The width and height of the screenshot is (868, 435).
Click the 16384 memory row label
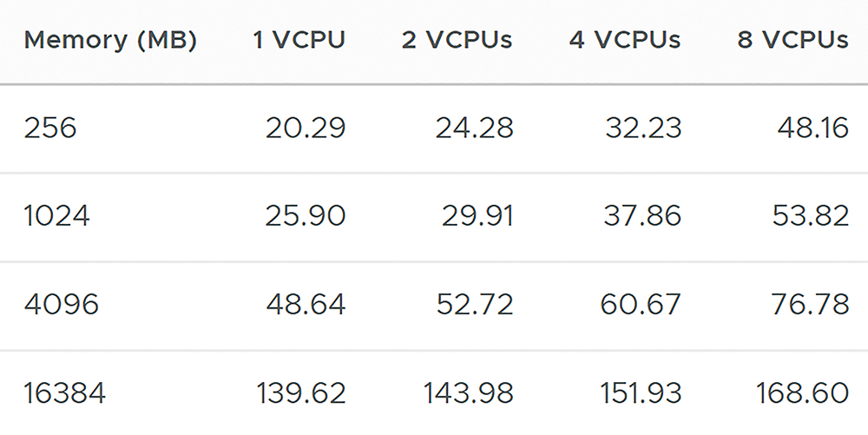(65, 393)
